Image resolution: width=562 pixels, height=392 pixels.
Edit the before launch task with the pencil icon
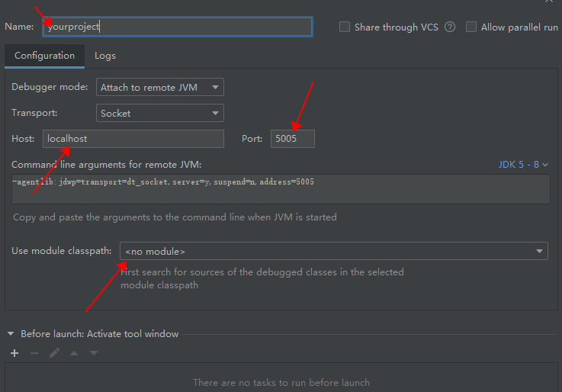click(x=54, y=353)
